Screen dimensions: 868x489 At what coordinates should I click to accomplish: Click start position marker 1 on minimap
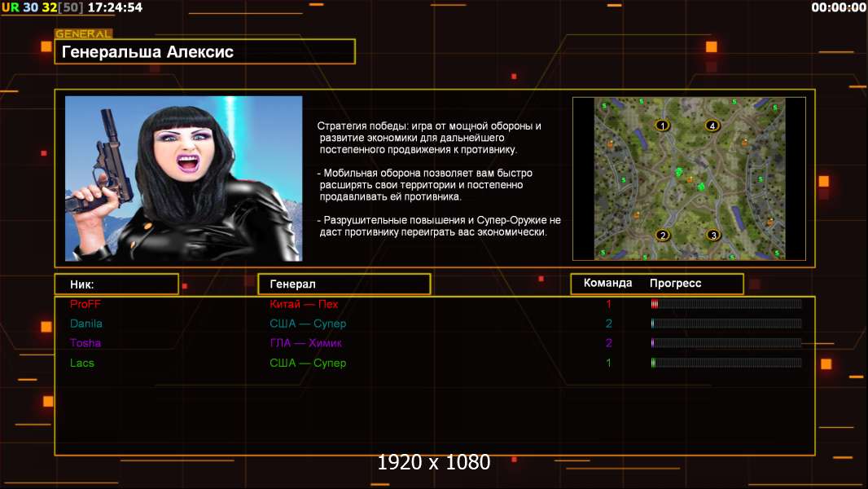tap(662, 126)
